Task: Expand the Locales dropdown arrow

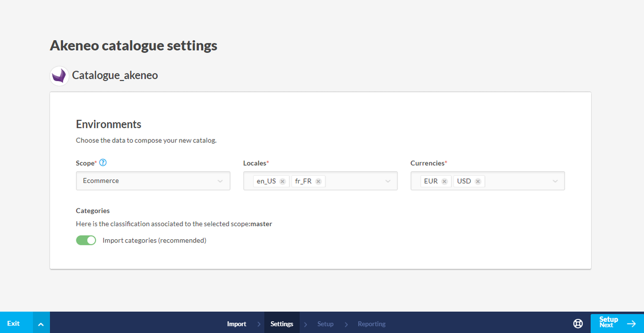Action: click(x=388, y=181)
